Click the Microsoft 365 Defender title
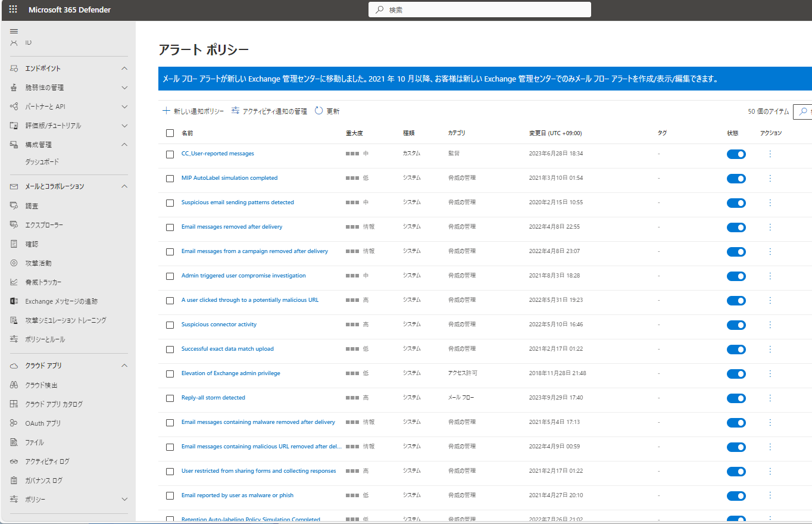Screen dimensions: 812x524 [x=70, y=10]
